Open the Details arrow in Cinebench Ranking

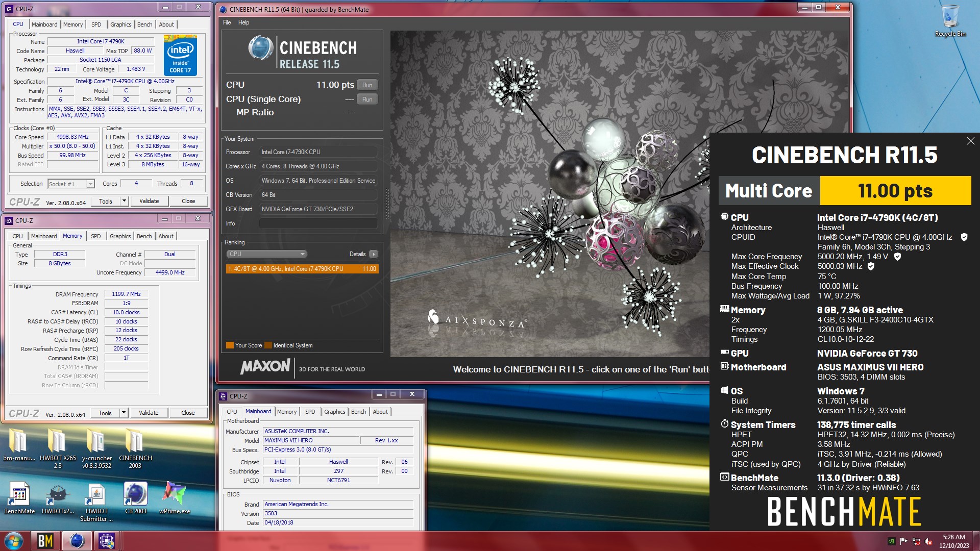[374, 254]
